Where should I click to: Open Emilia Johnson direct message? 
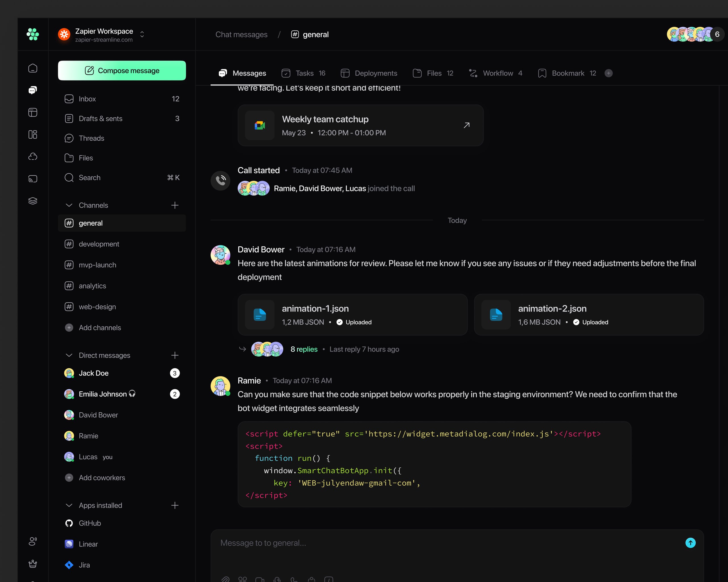coord(122,394)
